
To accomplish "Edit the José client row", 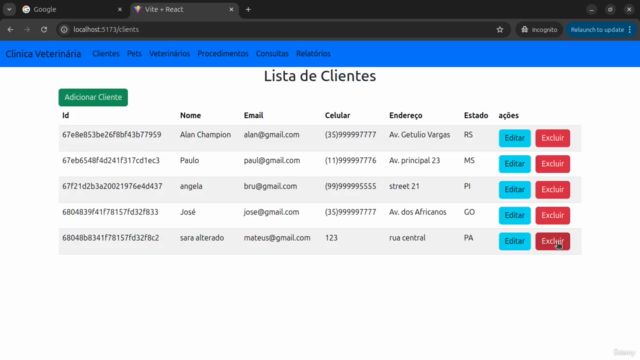I will (x=514, y=215).
